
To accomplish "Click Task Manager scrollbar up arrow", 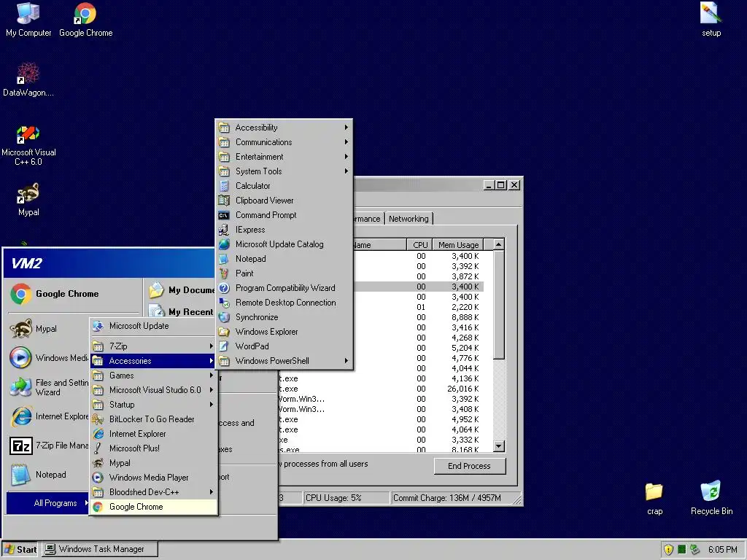I will [x=498, y=245].
